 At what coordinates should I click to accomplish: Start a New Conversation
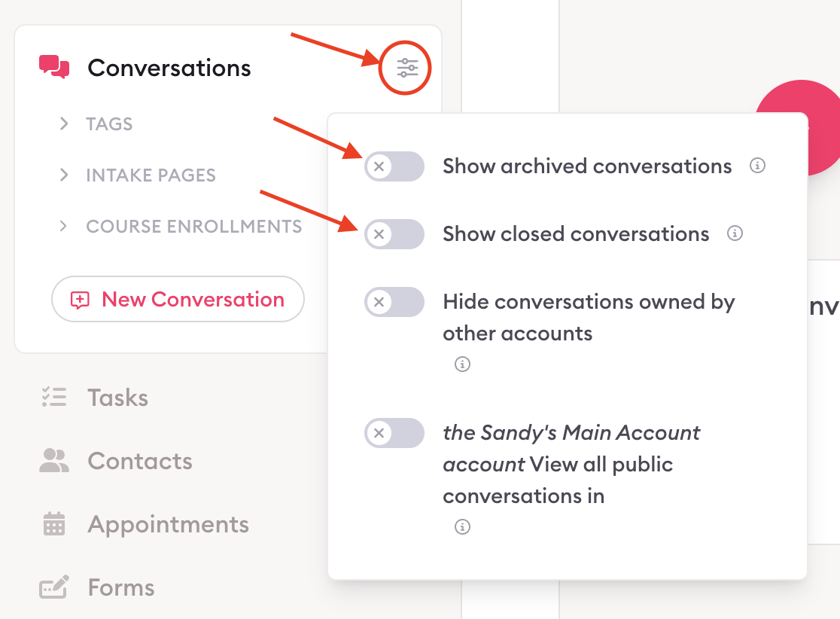pos(178,300)
